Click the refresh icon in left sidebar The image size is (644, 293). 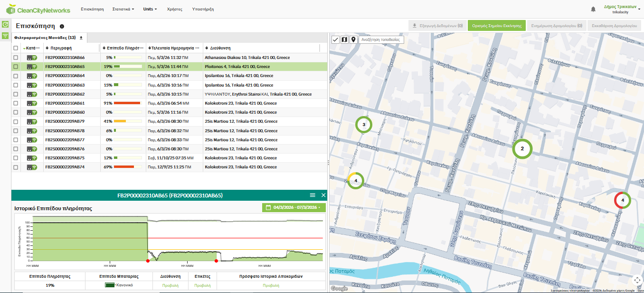tap(5, 24)
